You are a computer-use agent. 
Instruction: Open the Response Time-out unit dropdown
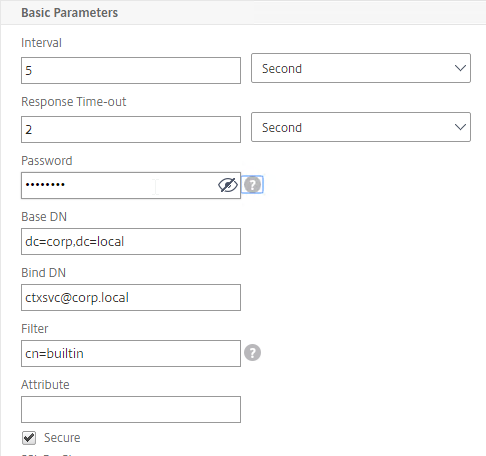[x=361, y=127]
